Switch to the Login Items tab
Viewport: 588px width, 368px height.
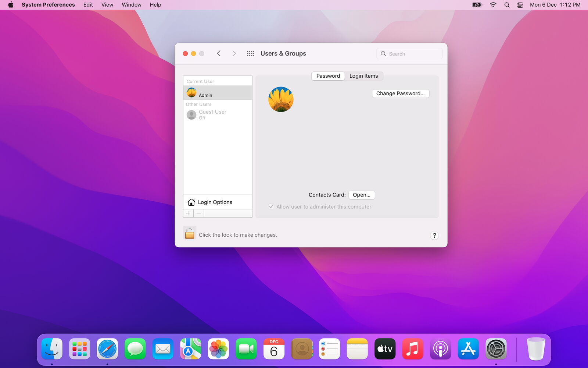point(363,76)
